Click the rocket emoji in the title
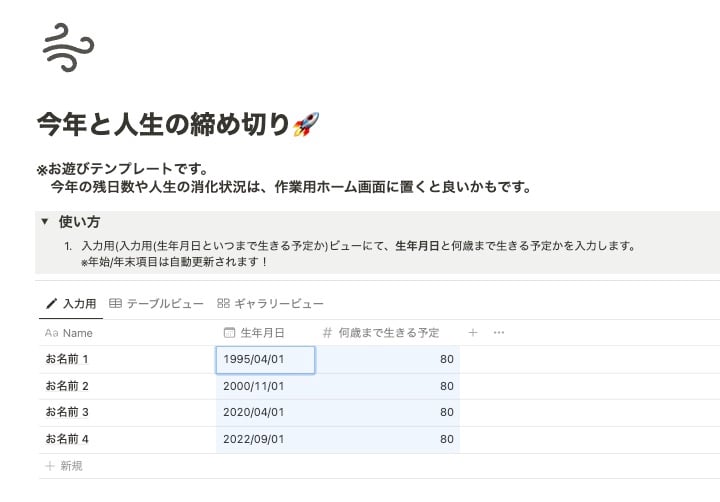Image resolution: width=720 pixels, height=502 pixels. click(x=305, y=125)
